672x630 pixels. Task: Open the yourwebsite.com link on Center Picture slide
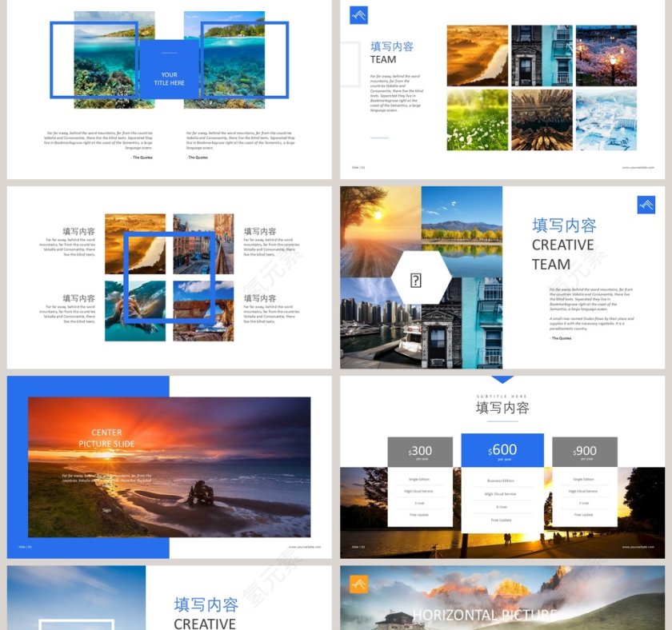304,547
